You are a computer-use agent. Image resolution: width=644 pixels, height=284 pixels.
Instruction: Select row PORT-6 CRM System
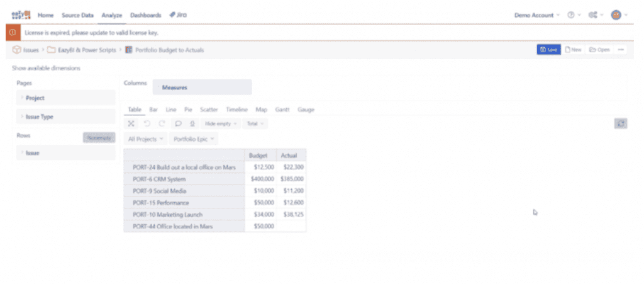(184, 179)
